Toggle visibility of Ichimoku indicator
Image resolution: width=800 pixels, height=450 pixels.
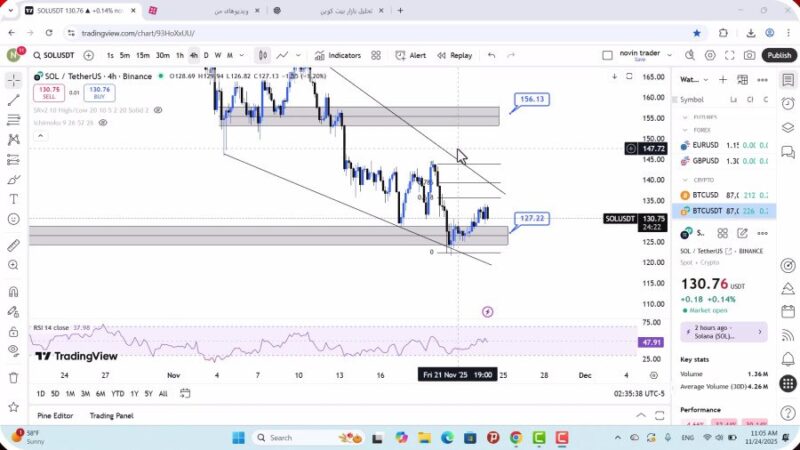pos(103,123)
